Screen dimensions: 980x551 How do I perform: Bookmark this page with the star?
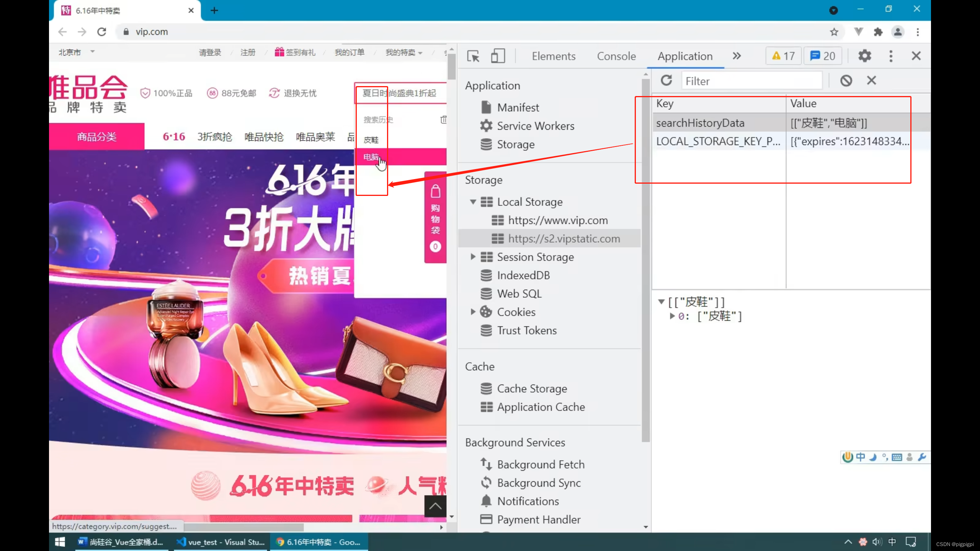pos(834,32)
